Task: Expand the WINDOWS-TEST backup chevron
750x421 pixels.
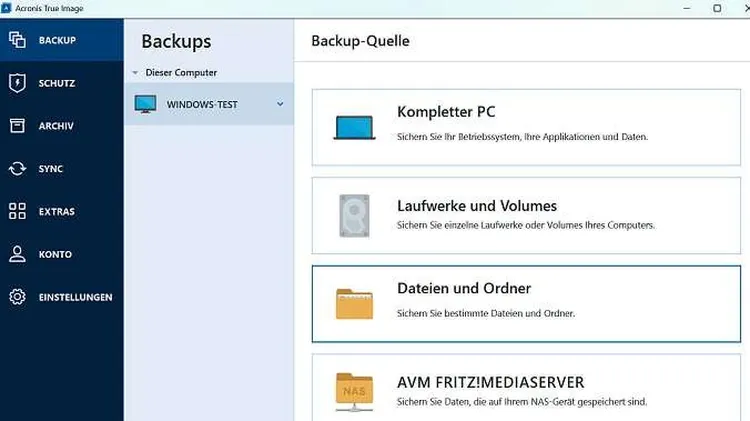Action: [x=280, y=104]
